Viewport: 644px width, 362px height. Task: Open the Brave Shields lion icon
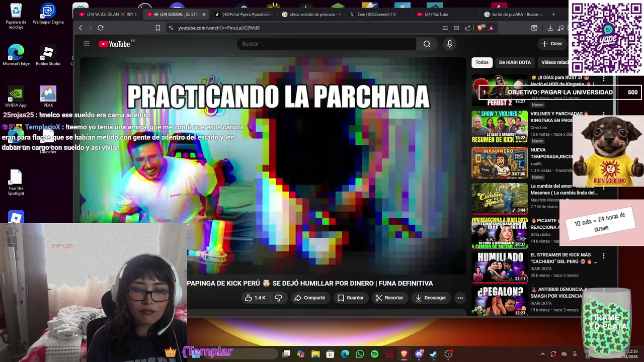480,28
